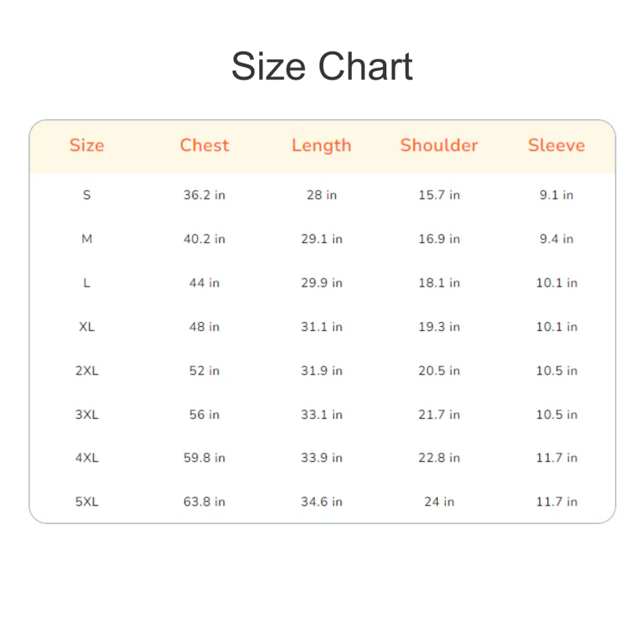644x644 pixels.
Task: Select the 24 in shoulder value
Action: (x=439, y=502)
